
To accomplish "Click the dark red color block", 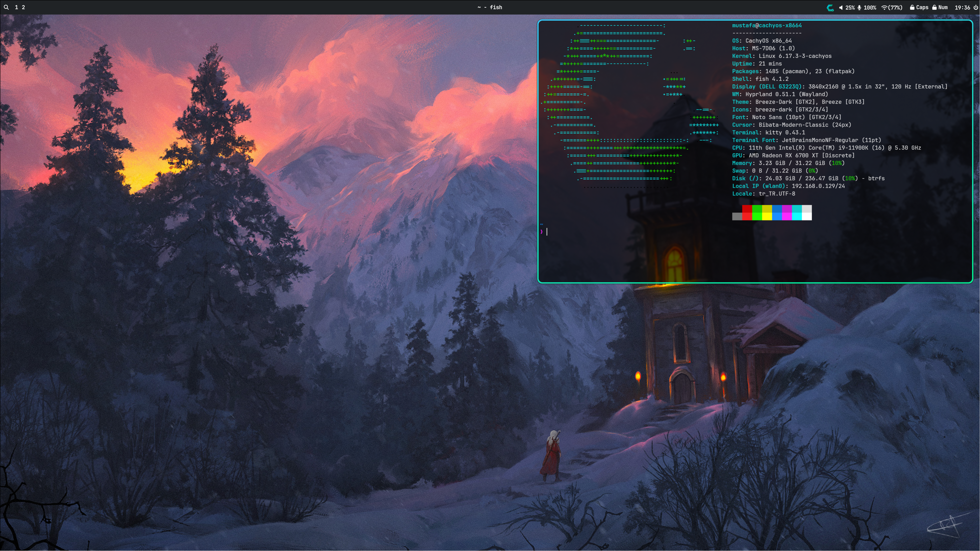I will coord(747,209).
